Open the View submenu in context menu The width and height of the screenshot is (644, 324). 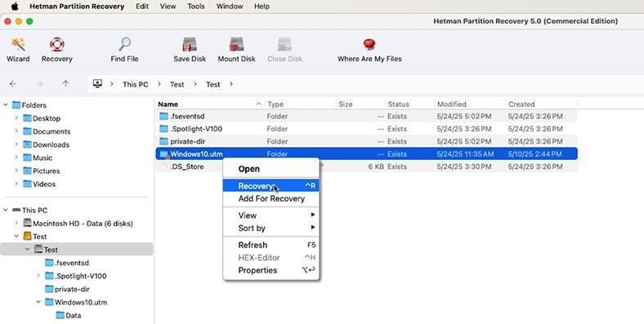click(x=271, y=215)
